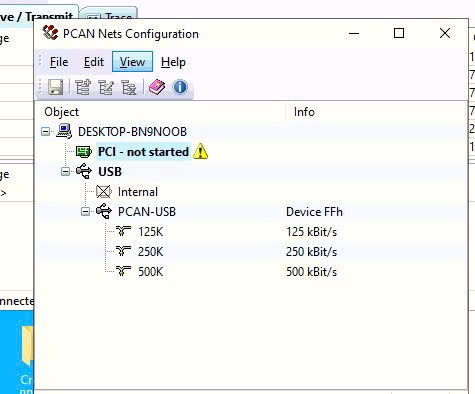
Task: Select the PCAN-USB device label
Action: [x=147, y=212]
